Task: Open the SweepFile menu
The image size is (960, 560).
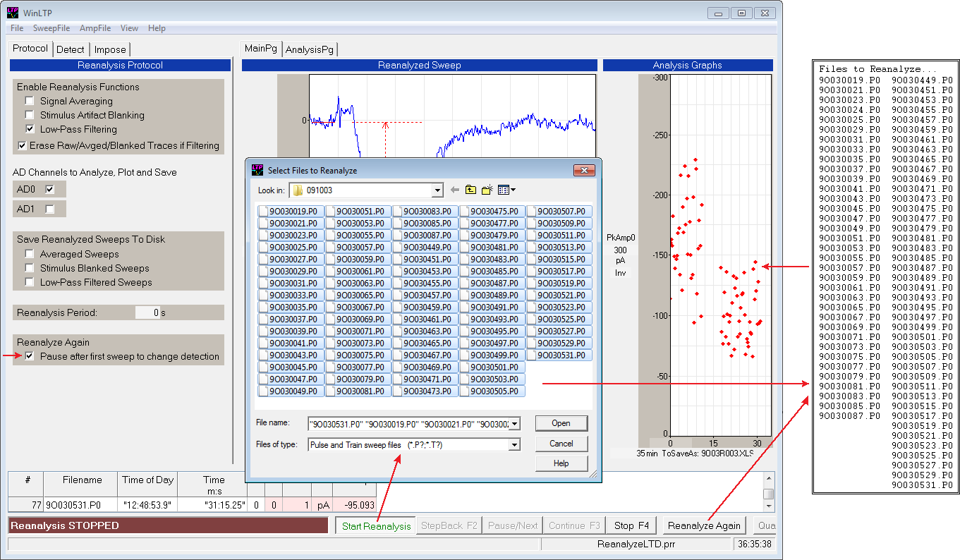Action: point(51,28)
